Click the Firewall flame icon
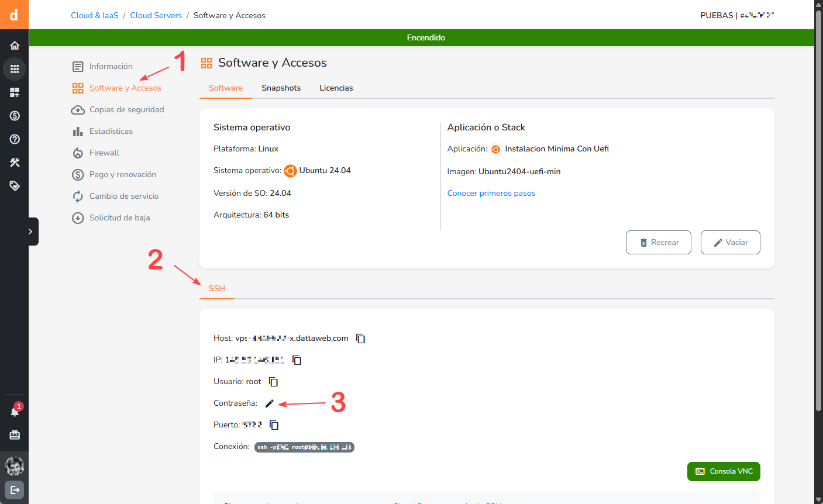This screenshot has width=823, height=504. point(78,153)
